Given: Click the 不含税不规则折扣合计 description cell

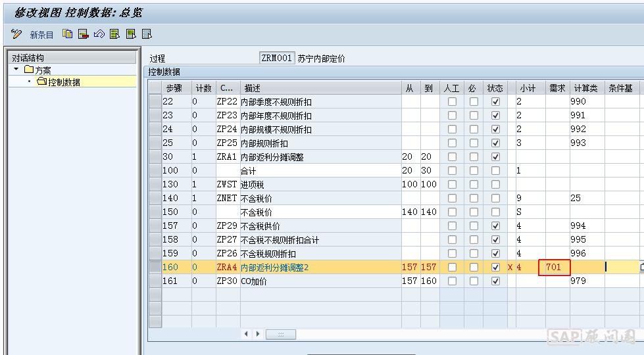Looking at the screenshot, I should (x=321, y=239).
